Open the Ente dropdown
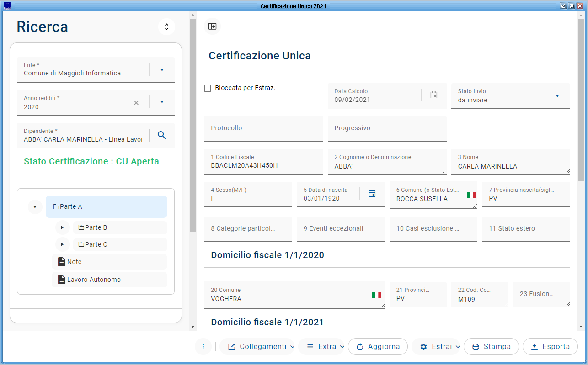 [x=162, y=70]
